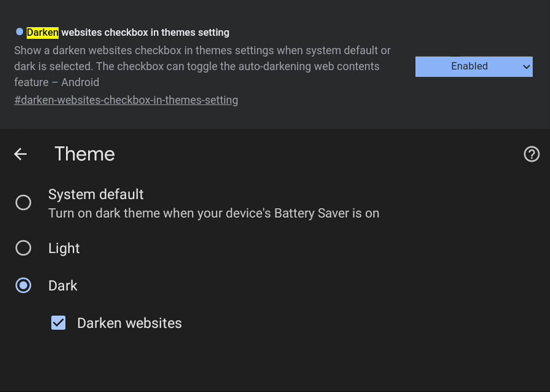Go back using the arrow beside Theme
This screenshot has width=550, height=392.
coord(21,154)
